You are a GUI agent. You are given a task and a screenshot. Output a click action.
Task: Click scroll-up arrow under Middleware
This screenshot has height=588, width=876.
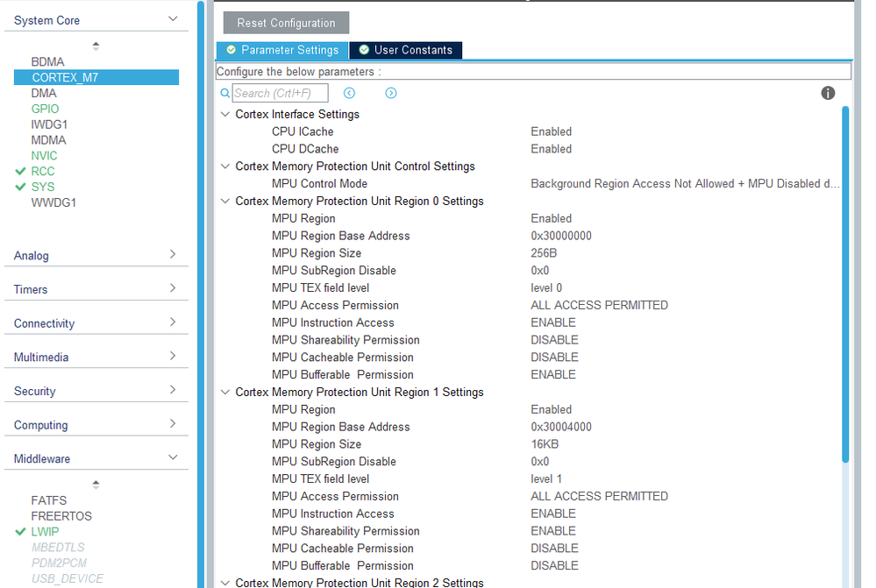96,484
